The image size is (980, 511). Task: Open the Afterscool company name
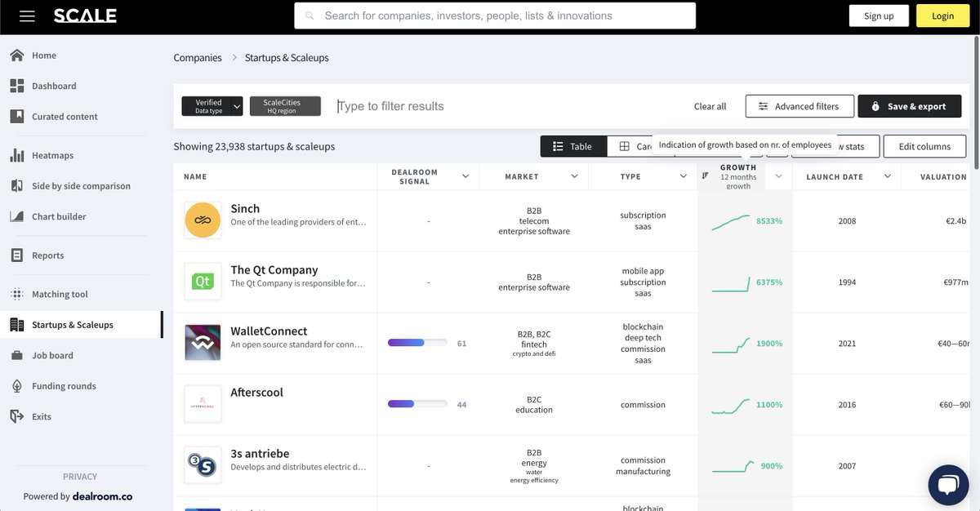pos(256,393)
